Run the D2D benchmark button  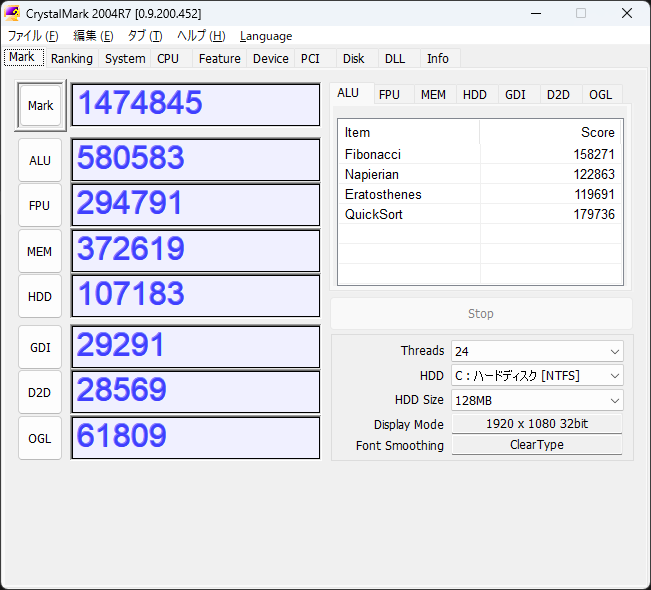[40, 392]
